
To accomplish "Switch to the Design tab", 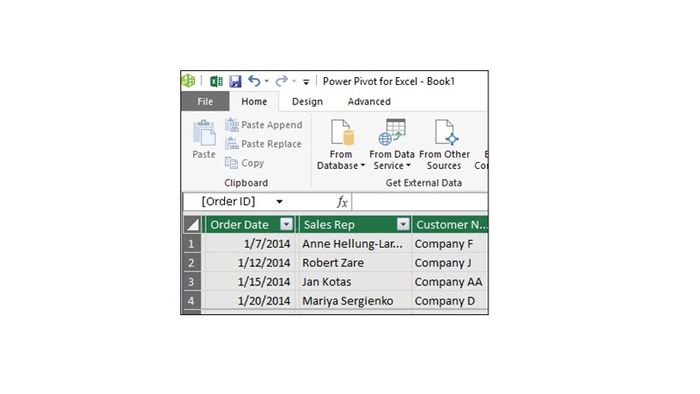I will click(307, 101).
